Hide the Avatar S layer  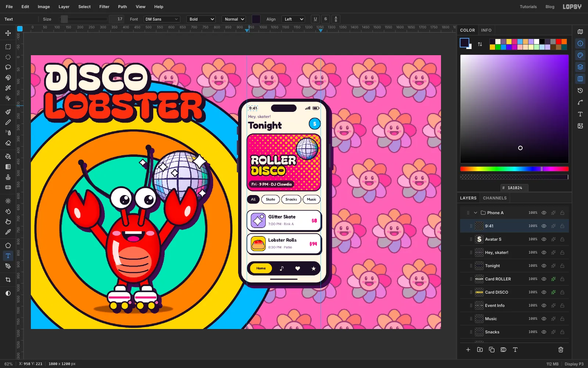[x=544, y=239]
